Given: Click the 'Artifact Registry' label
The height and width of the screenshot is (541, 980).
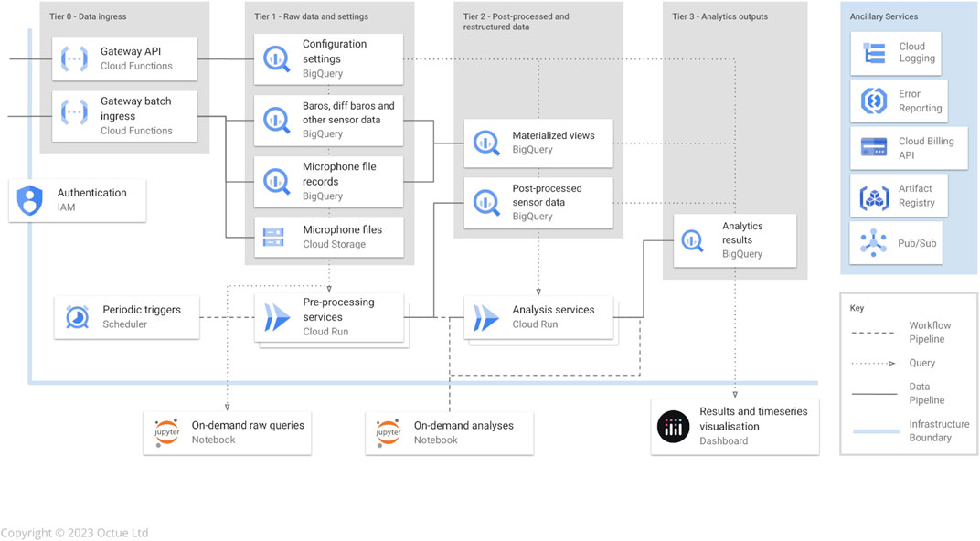Looking at the screenshot, I should click(917, 195).
